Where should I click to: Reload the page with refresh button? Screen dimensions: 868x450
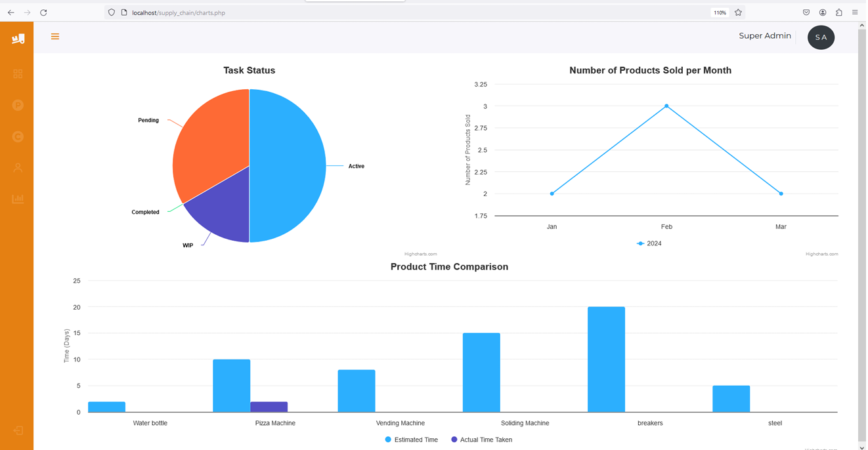[43, 12]
